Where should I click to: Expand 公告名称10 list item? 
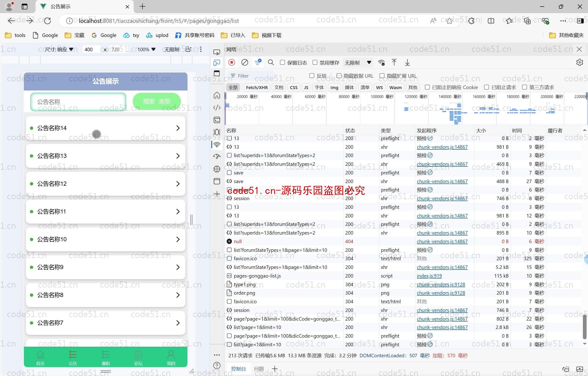(x=105, y=239)
